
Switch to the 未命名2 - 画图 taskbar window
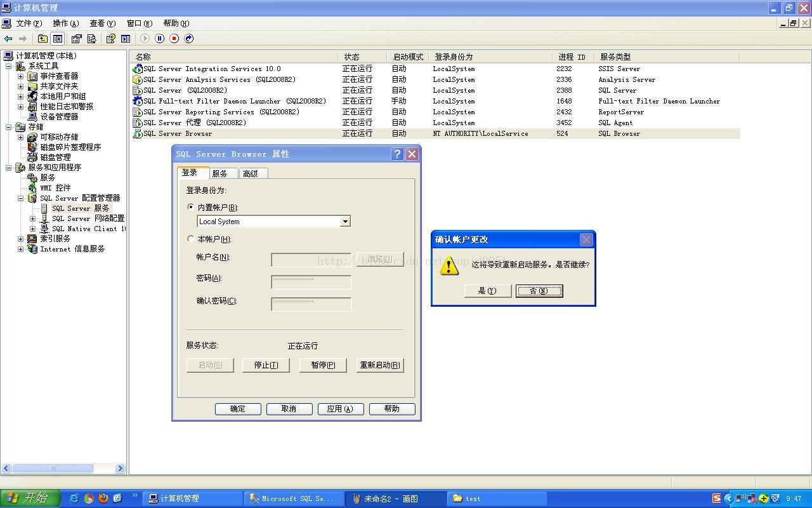pos(396,498)
